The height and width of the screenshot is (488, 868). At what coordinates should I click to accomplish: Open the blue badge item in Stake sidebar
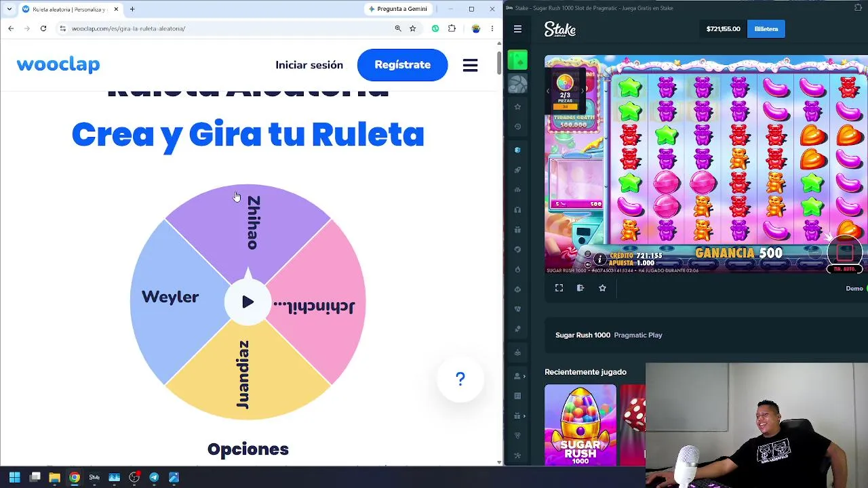(x=517, y=150)
